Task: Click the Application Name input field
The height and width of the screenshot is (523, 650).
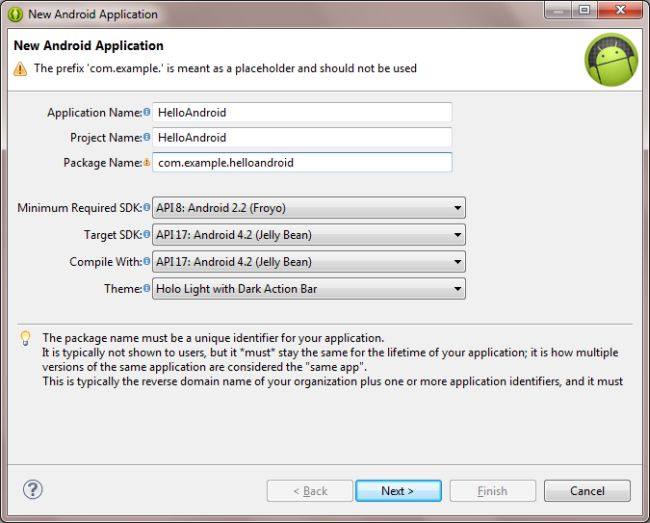Action: pos(302,112)
